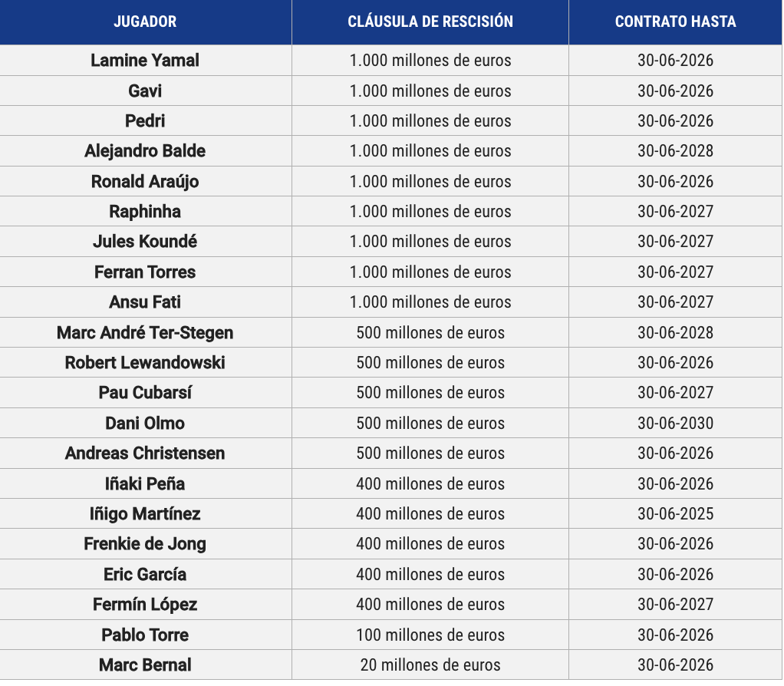Click Pablo Torre's 100 millones clause
The image size is (784, 686).
click(430, 635)
